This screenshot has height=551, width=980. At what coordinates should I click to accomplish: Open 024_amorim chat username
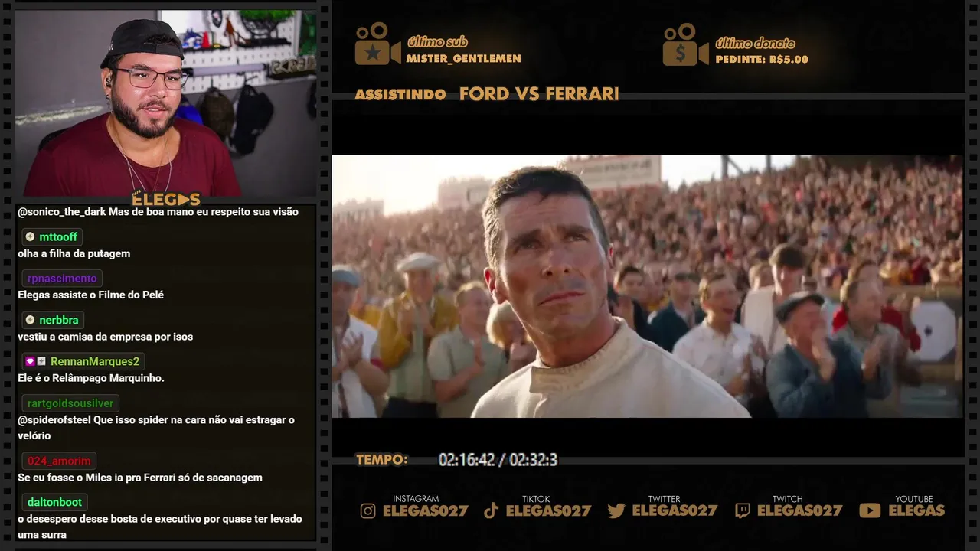pos(59,461)
